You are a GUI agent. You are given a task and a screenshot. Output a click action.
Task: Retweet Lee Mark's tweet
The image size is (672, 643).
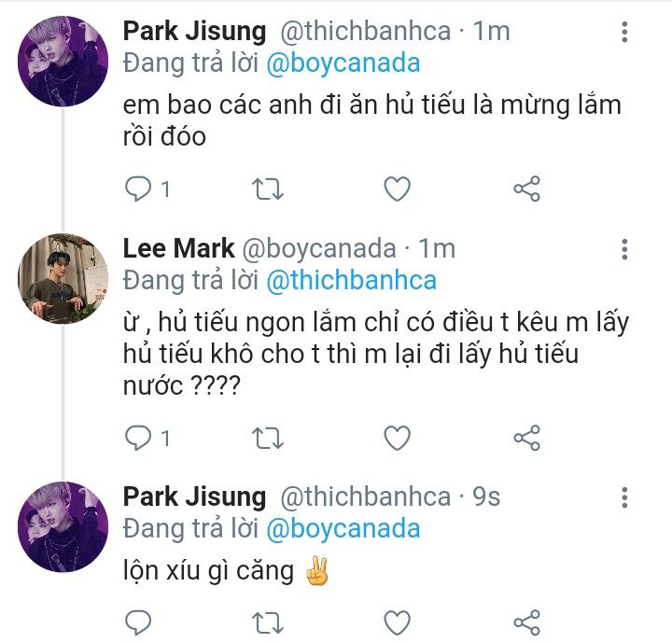pyautogui.click(x=269, y=437)
